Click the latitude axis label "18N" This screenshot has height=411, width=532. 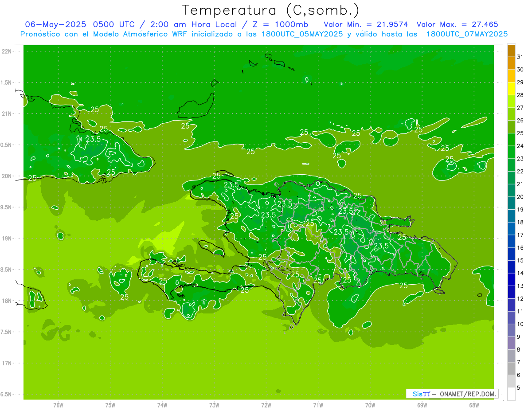click(x=7, y=301)
